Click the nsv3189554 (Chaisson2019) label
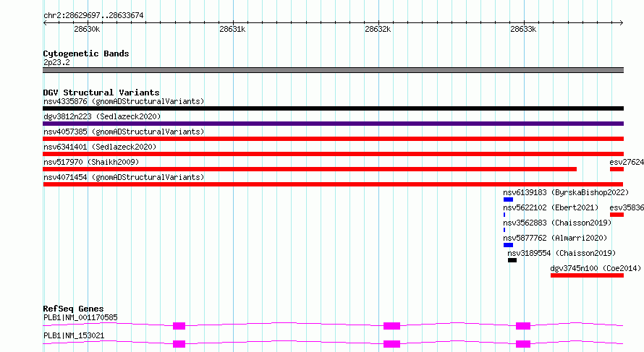Image resolution: width=644 pixels, height=352 pixels. click(x=562, y=253)
